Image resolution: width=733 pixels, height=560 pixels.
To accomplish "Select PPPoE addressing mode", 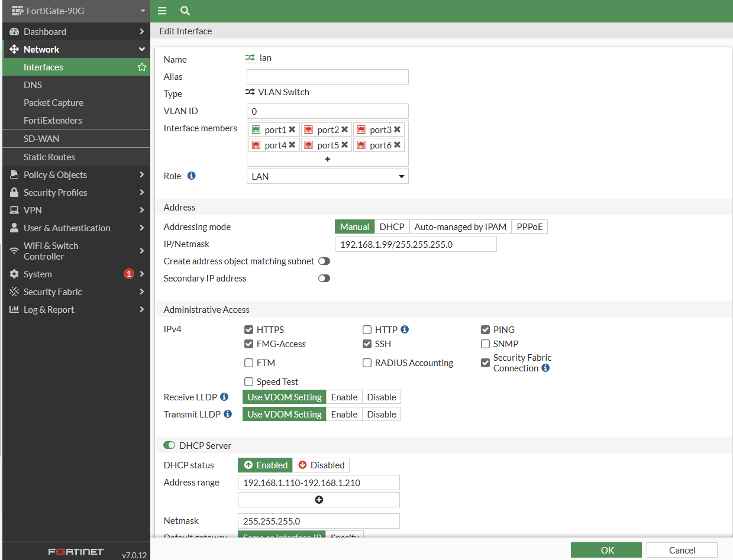I will tap(529, 226).
